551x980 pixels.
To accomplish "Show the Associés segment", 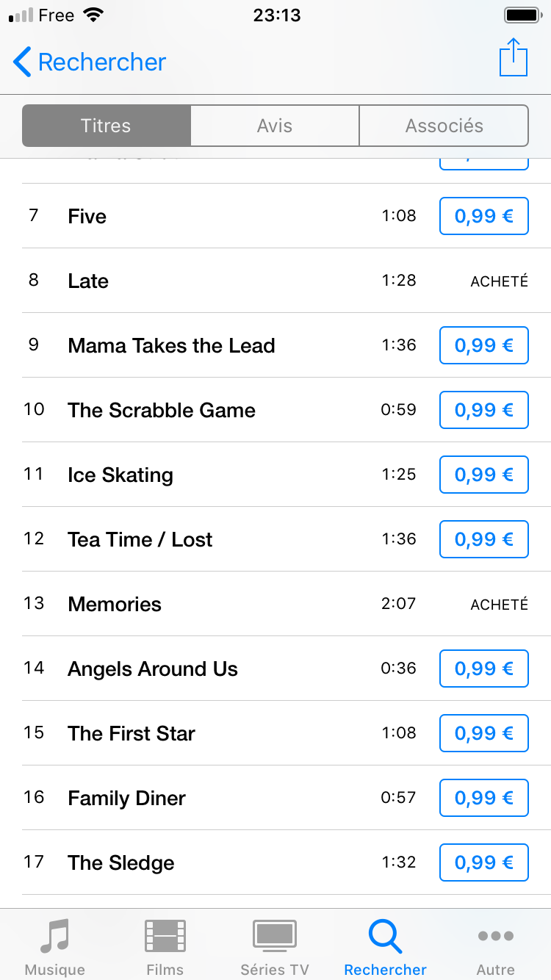I will click(444, 126).
